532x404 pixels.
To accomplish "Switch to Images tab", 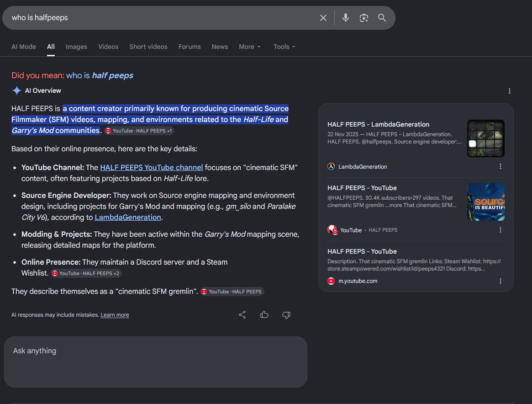I will [76, 47].
